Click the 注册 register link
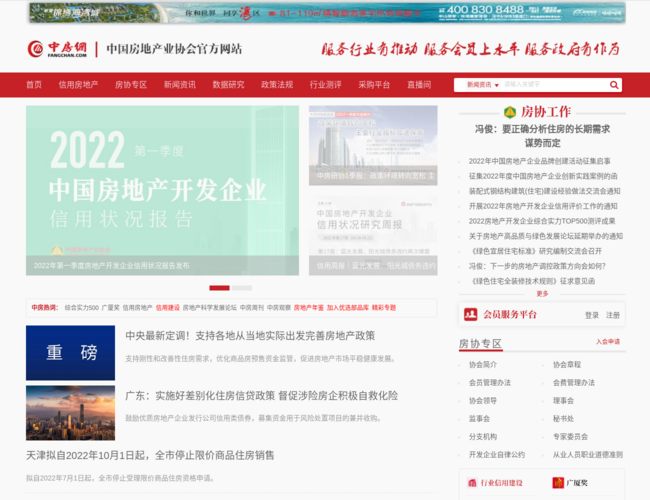This screenshot has width=650, height=500. pos(613,315)
